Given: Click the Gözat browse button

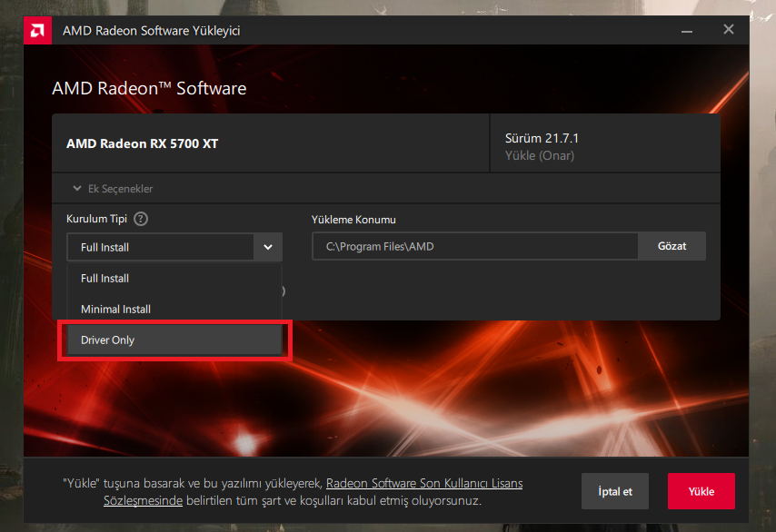Looking at the screenshot, I should pos(672,246).
